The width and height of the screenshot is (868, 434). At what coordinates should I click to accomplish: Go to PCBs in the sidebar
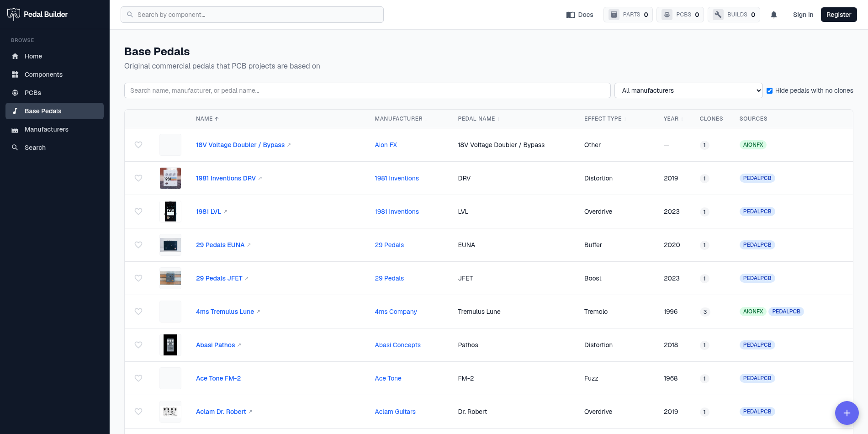point(54,93)
